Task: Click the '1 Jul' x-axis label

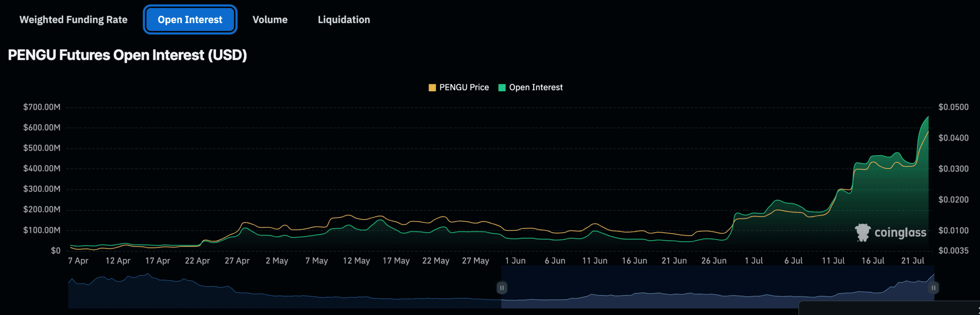Action: pos(754,261)
